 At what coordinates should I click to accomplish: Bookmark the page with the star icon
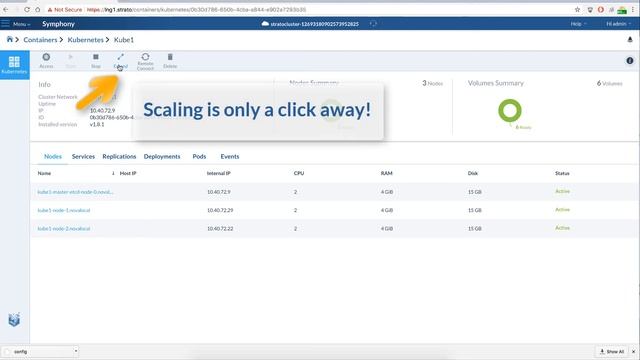577,9
